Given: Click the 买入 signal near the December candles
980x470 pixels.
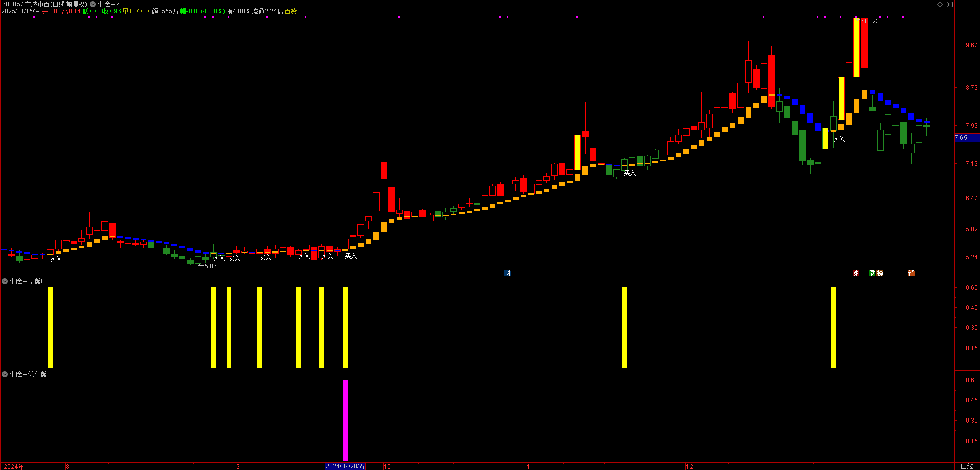Looking at the screenshot, I should click(839, 139).
